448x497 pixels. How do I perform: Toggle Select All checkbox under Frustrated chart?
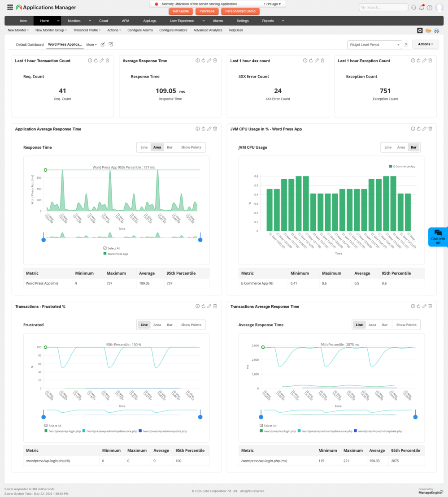[46, 426]
